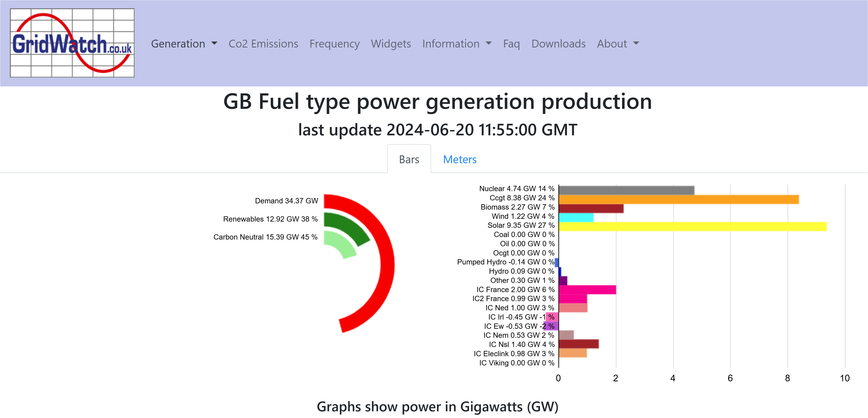Click 'IC Ned 1.00 GW 3 %' label

pos(520,308)
